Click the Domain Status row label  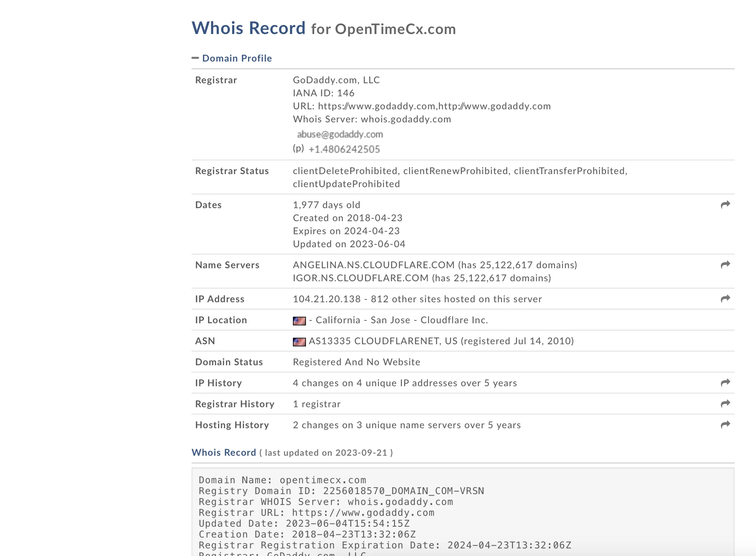coord(229,362)
